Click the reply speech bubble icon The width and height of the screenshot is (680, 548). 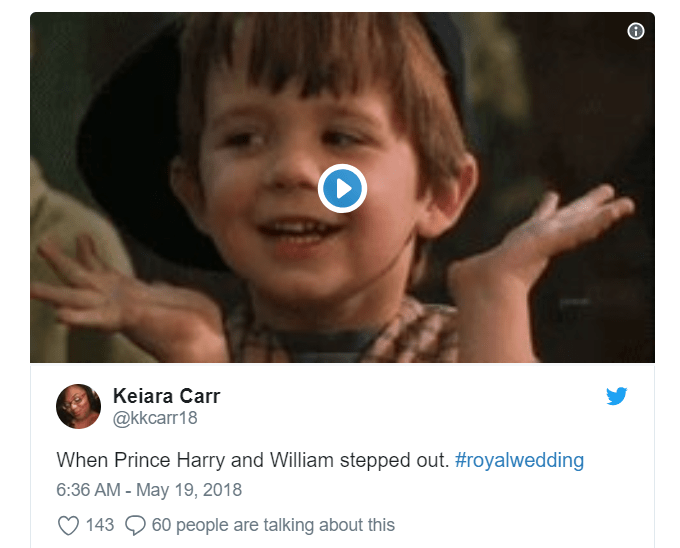[x=136, y=525]
